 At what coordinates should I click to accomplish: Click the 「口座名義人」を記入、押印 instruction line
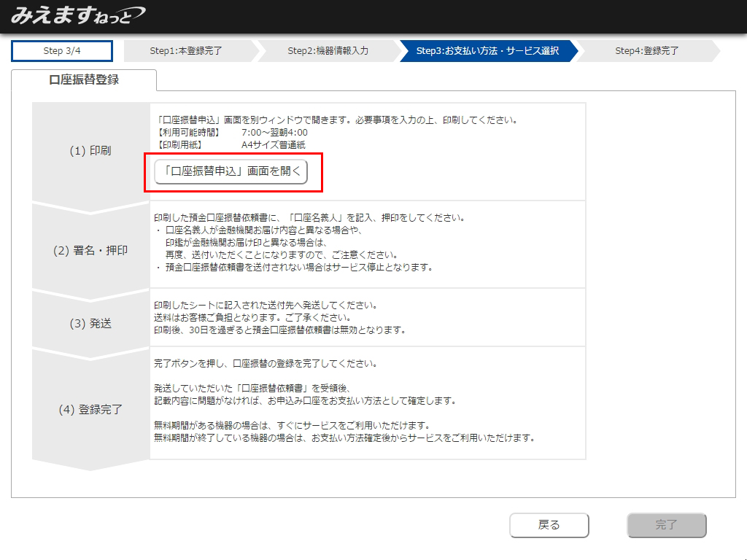309,218
